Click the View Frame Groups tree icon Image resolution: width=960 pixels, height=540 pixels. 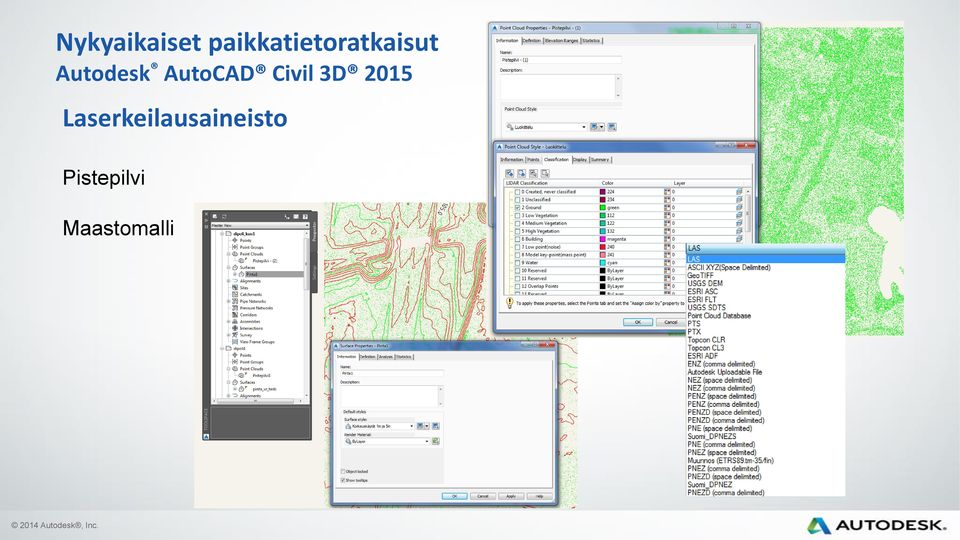(234, 342)
